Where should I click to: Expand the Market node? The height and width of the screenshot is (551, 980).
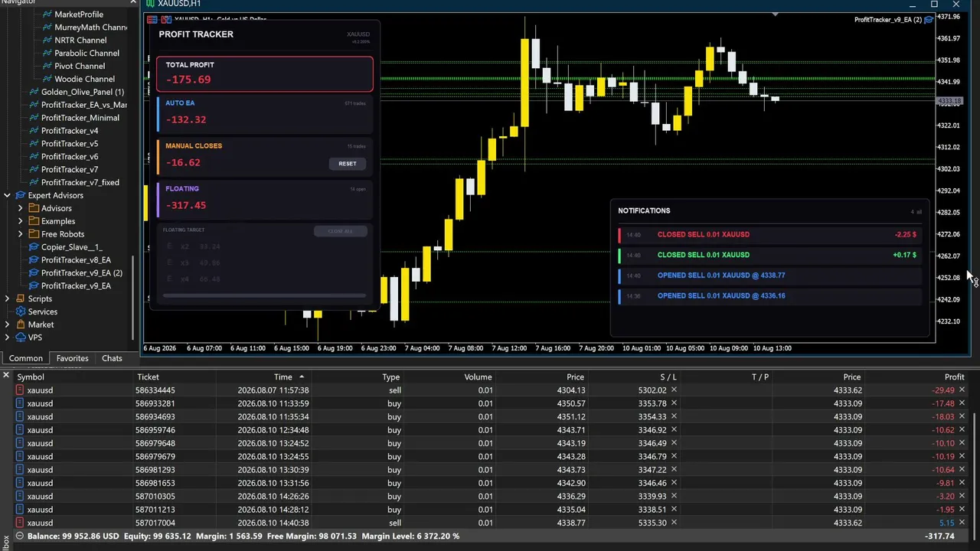[x=7, y=324]
